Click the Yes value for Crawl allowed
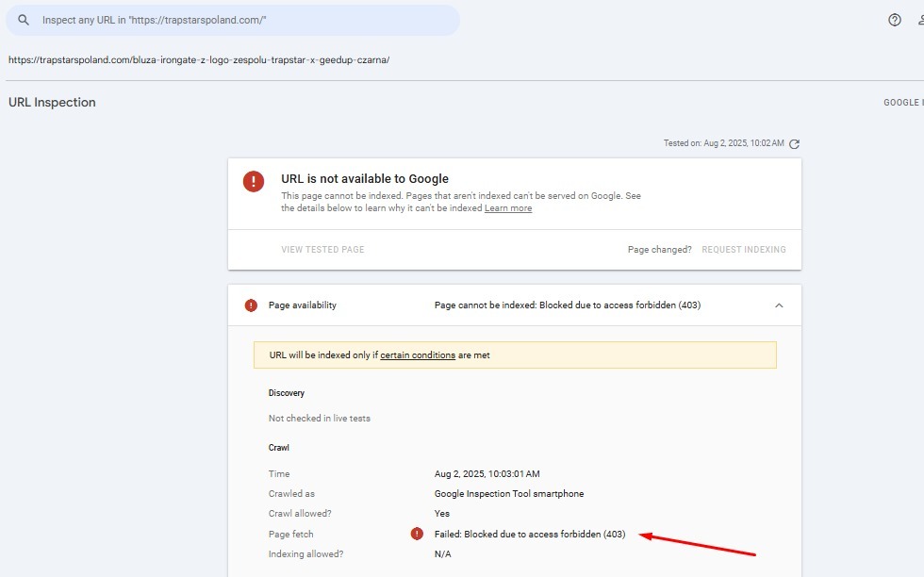 click(442, 513)
